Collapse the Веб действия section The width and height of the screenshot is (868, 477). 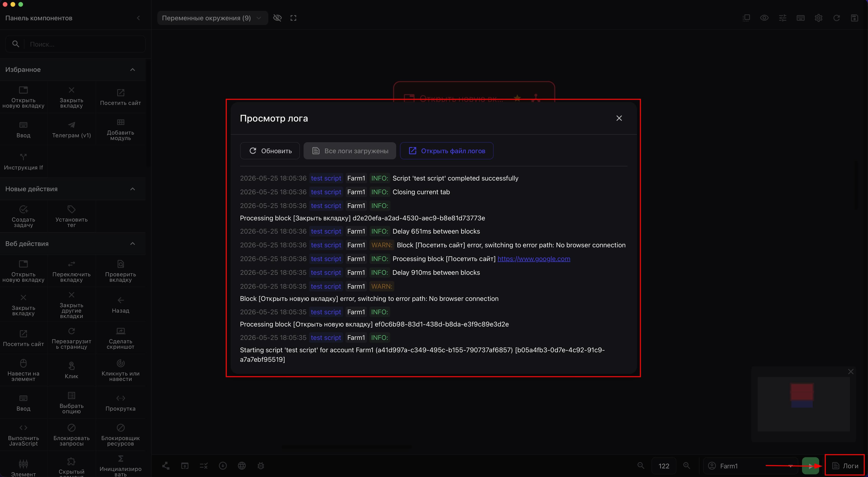pyautogui.click(x=132, y=244)
